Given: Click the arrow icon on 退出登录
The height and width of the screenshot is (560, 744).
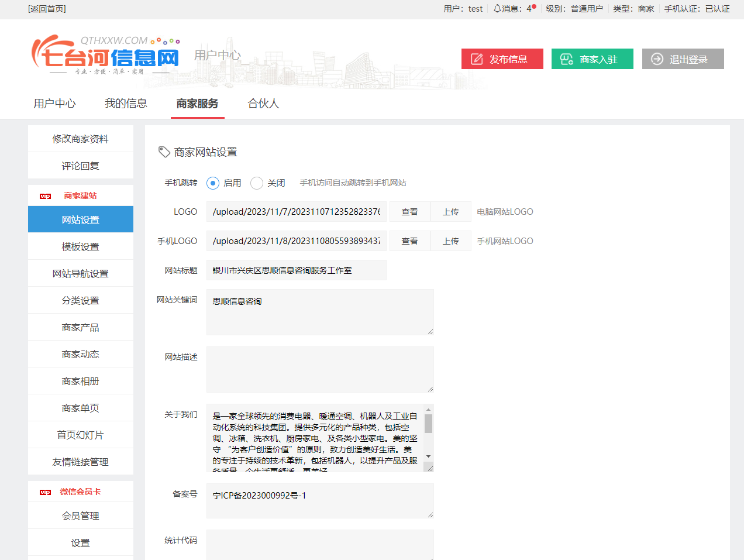Looking at the screenshot, I should 657,59.
